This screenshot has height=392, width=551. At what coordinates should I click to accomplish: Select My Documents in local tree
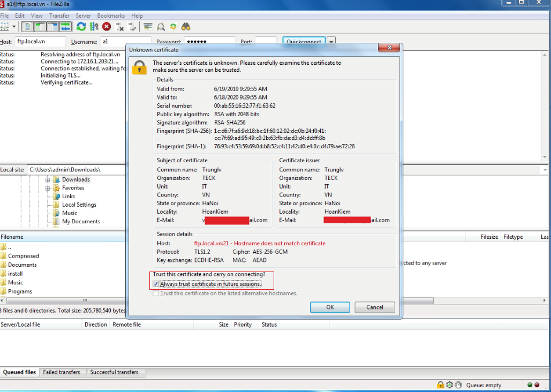(x=81, y=222)
